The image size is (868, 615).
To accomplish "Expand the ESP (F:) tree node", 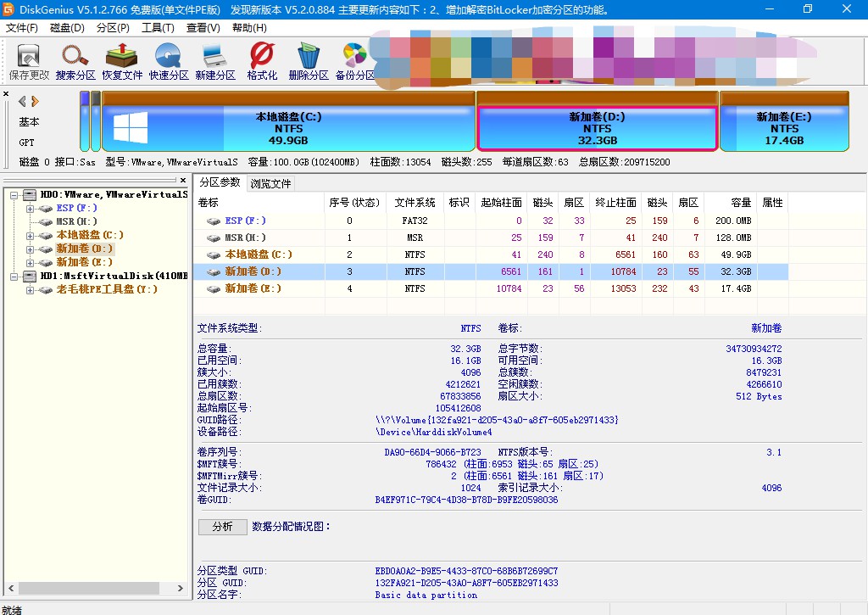I will coord(30,209).
